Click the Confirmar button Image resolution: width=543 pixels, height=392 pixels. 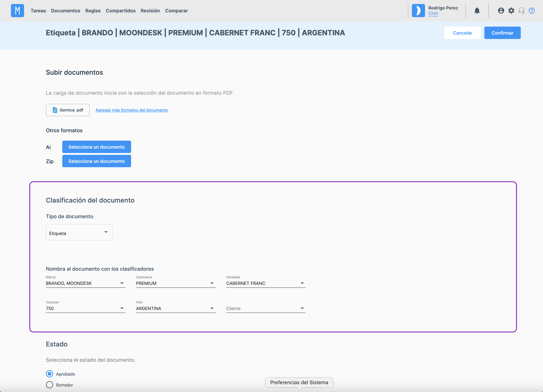tap(502, 33)
